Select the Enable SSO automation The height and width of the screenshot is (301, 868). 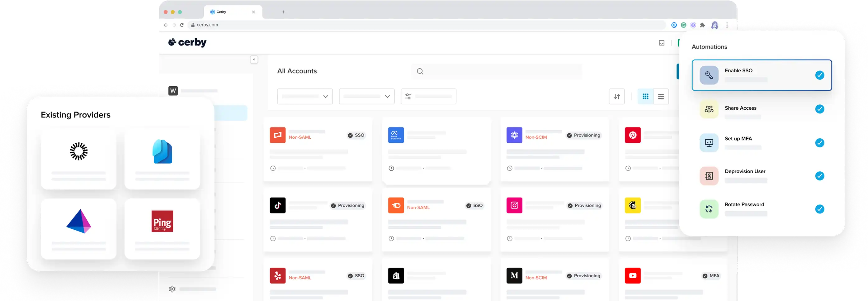tap(762, 75)
